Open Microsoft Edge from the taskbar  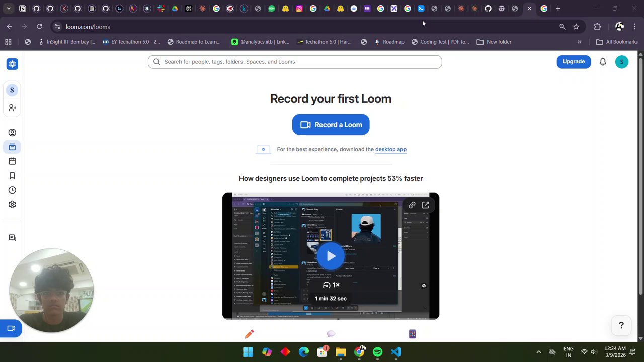[304, 352]
